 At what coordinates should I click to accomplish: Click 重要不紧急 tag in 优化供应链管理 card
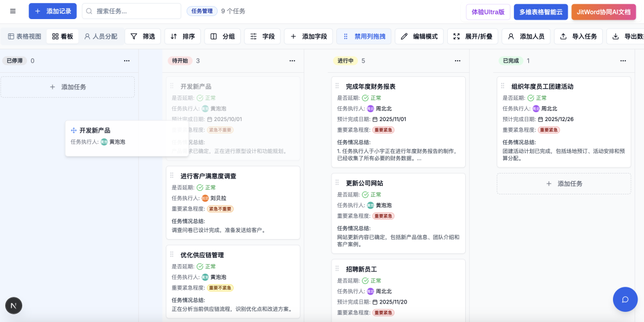coord(220,288)
